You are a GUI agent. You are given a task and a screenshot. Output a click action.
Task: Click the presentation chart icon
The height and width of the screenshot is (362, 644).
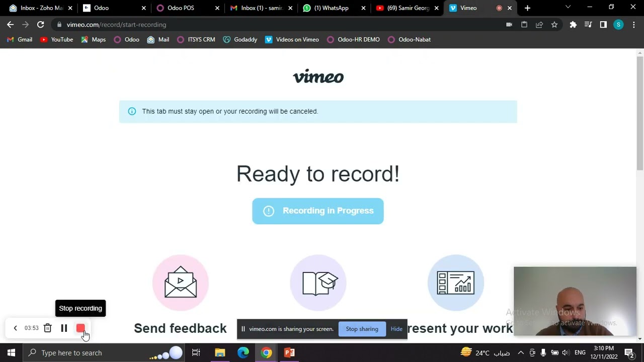pyautogui.click(x=456, y=283)
